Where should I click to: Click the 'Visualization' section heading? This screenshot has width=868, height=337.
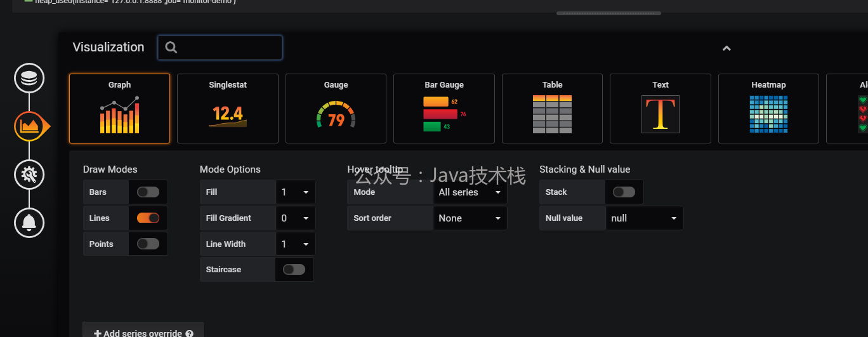(x=109, y=47)
